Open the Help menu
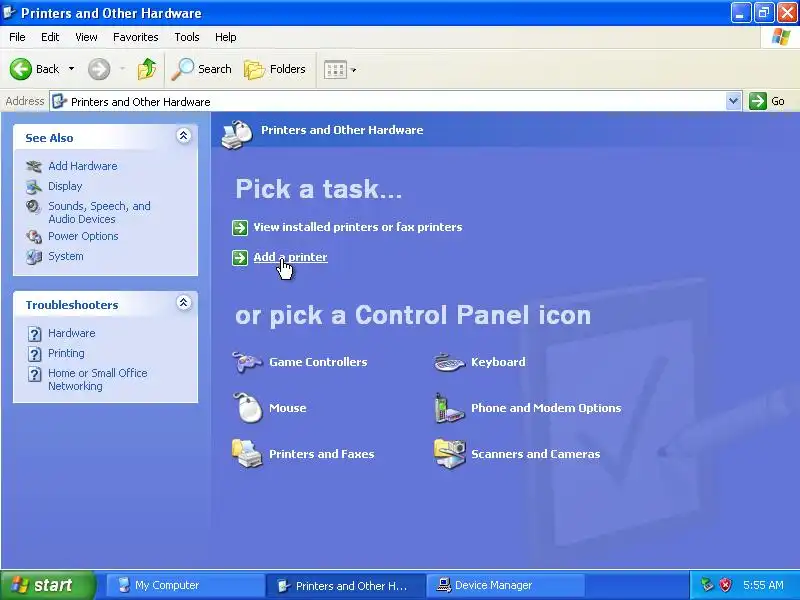 [x=226, y=37]
